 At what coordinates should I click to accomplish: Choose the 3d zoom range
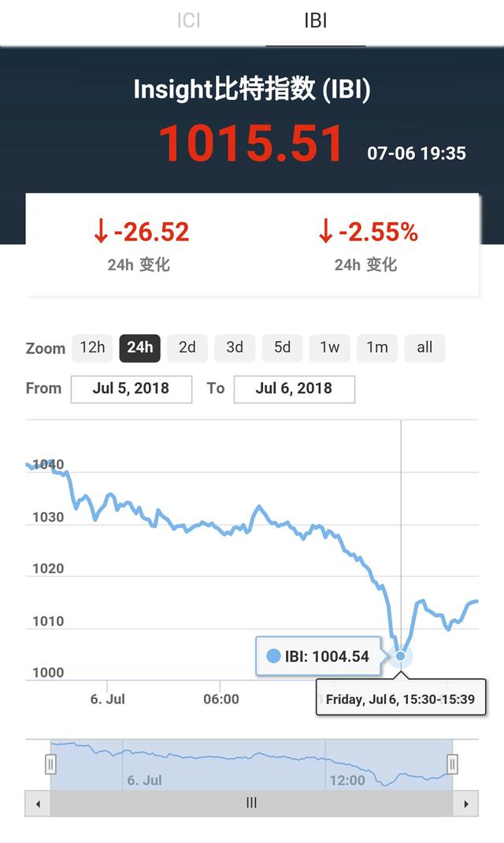pos(235,347)
